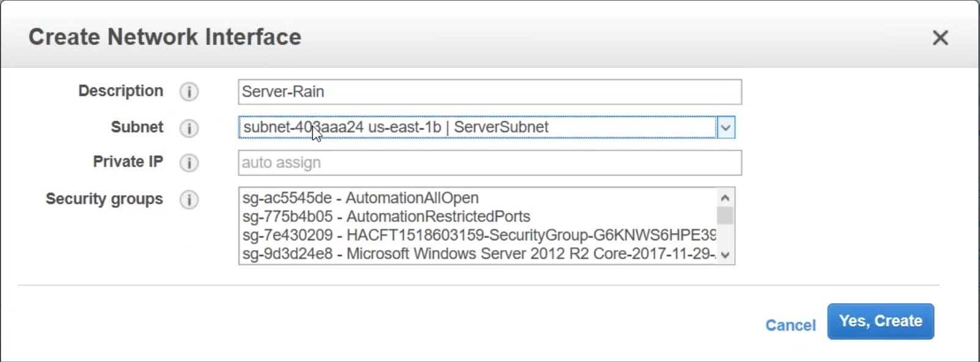The width and height of the screenshot is (980, 362).
Task: Click the security groups scroll down arrow
Action: point(725,255)
